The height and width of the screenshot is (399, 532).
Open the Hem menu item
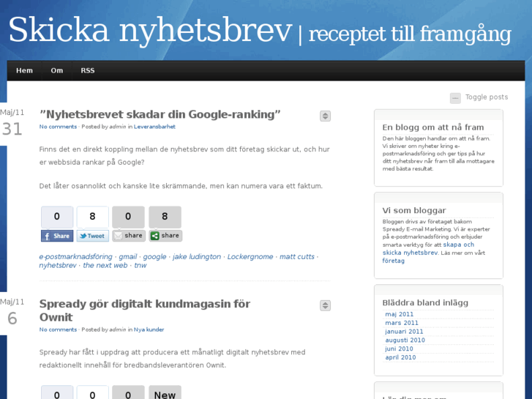(x=24, y=70)
